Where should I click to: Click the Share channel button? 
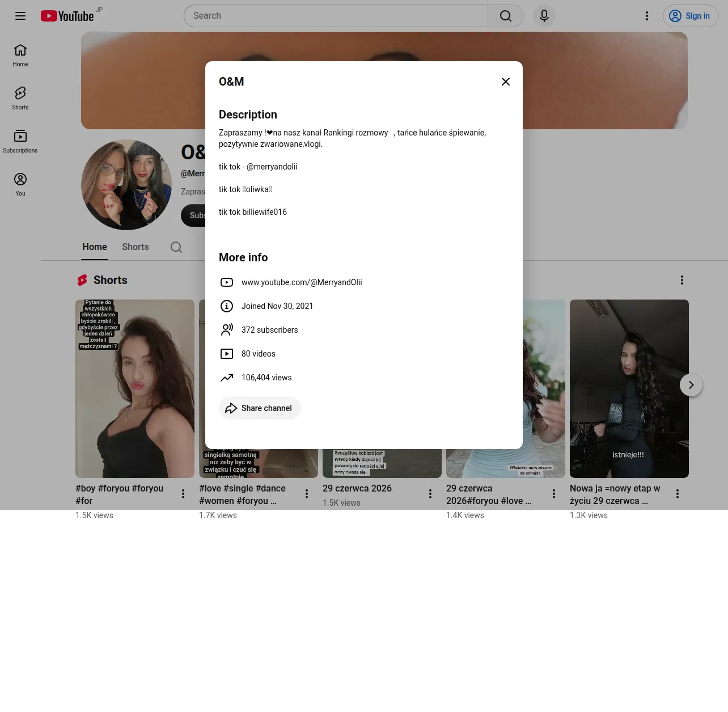pyautogui.click(x=260, y=408)
